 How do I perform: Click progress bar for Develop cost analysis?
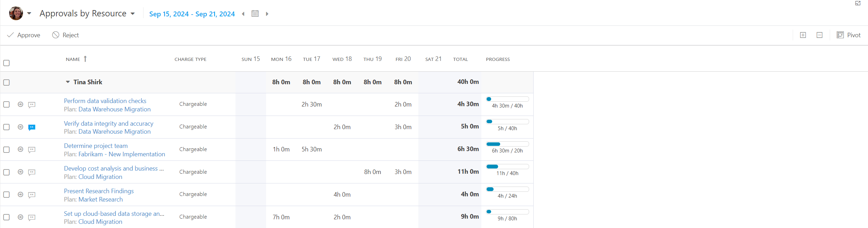507,167
